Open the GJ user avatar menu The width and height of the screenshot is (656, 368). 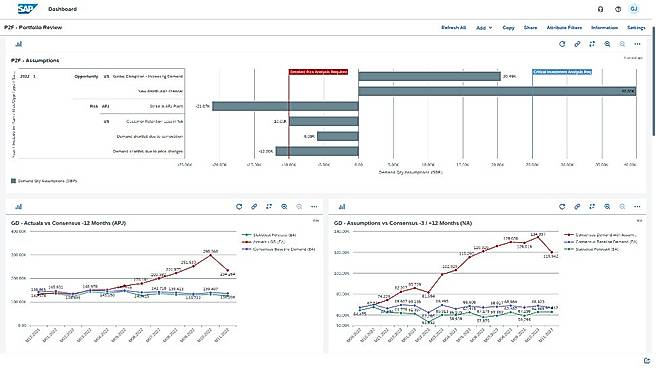pyautogui.click(x=634, y=9)
